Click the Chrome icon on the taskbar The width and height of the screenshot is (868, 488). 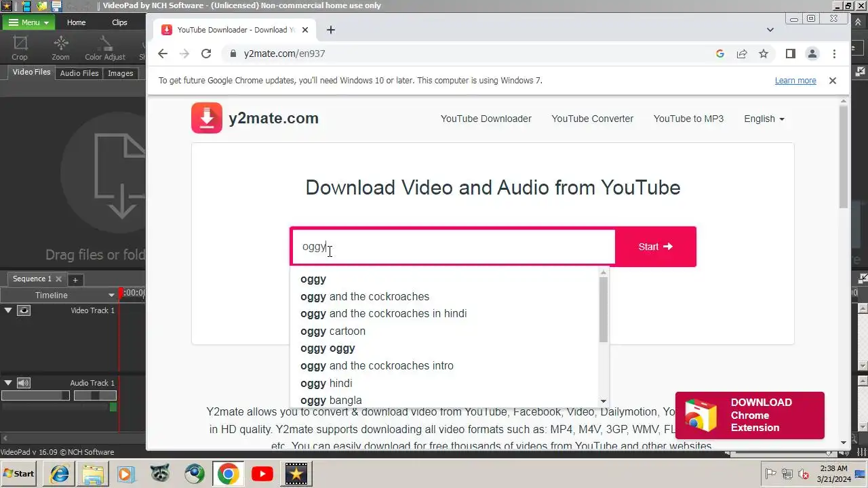(x=228, y=474)
